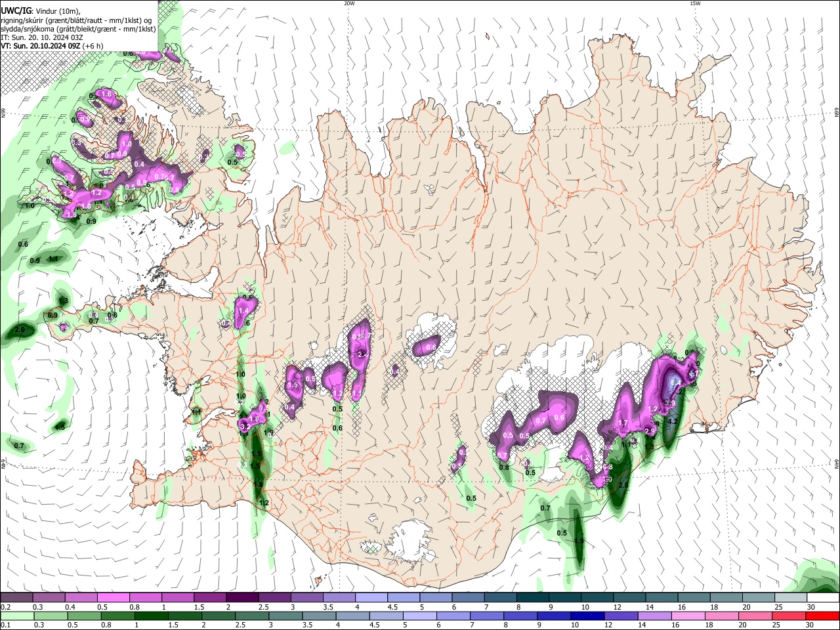Screen dimensions: 840x630
Task: Select the crimson 25 mm rain swatch
Action: (x=789, y=616)
